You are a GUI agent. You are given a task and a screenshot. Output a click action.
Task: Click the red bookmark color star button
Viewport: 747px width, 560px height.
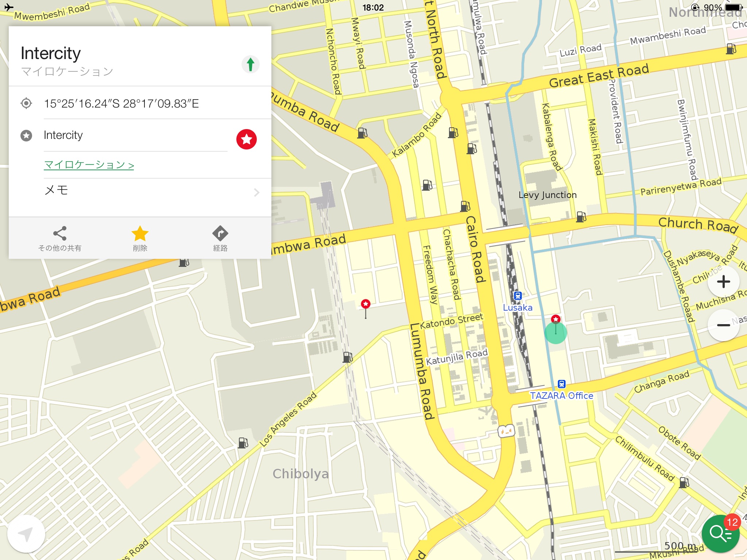click(246, 139)
